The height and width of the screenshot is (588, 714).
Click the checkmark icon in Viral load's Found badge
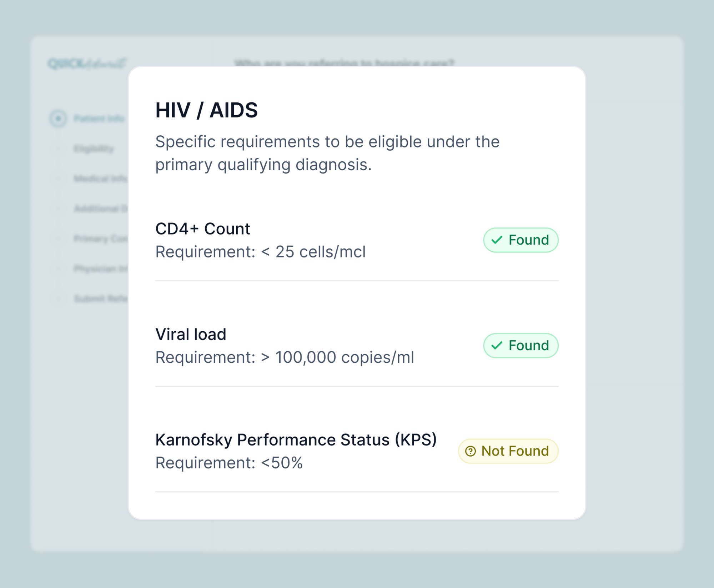click(496, 345)
